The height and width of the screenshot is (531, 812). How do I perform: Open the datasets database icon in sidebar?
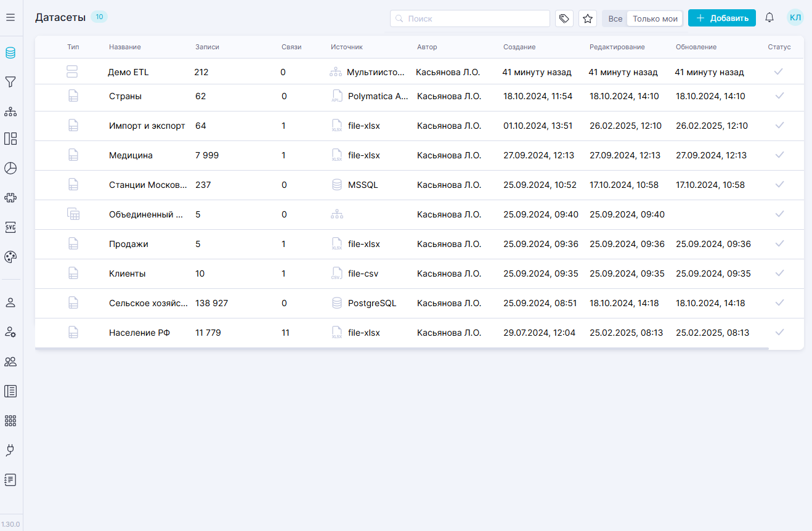(x=10, y=52)
